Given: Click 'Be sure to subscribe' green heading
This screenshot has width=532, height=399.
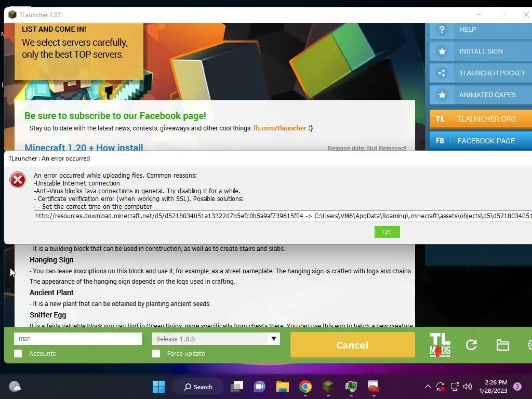Looking at the screenshot, I should 115,116.
